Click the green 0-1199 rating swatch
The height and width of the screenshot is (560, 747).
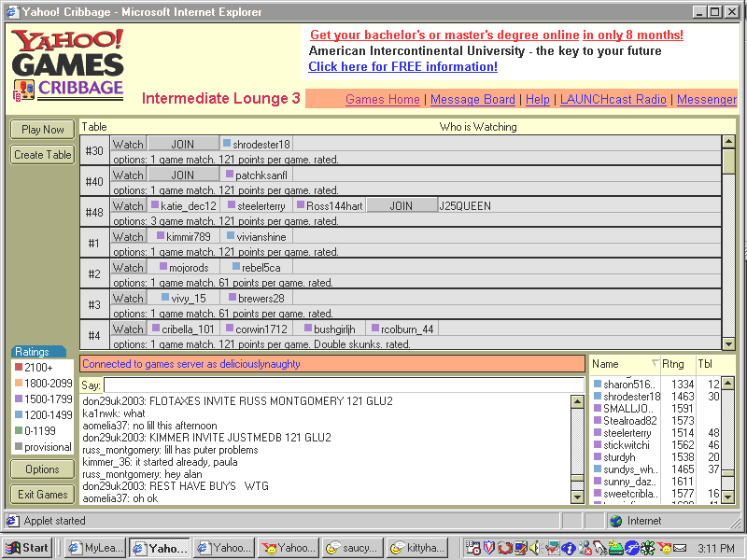(19, 430)
